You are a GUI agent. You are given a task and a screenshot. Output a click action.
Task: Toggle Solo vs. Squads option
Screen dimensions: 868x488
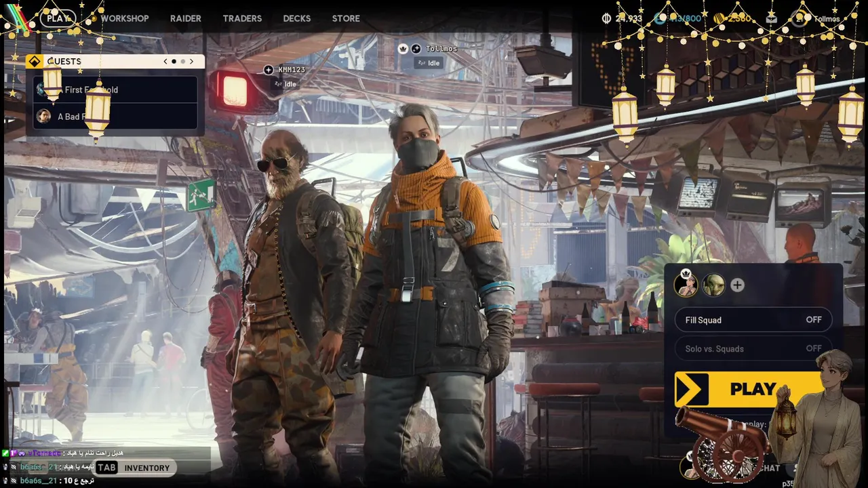coord(753,348)
